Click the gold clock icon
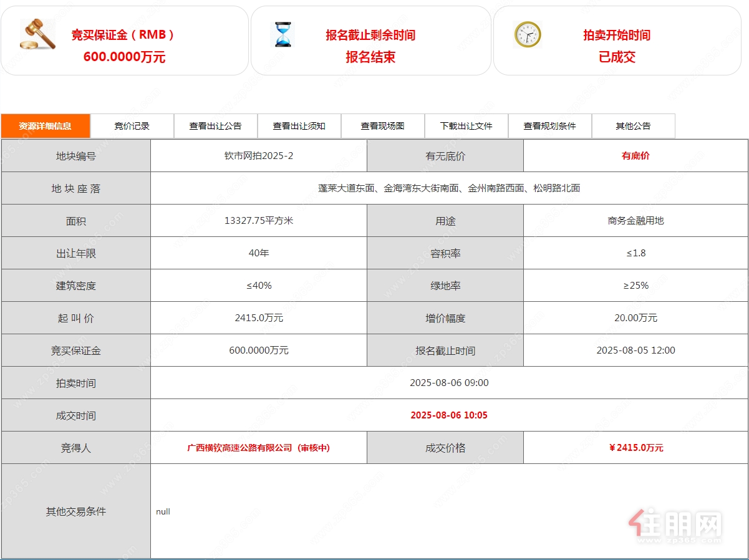The height and width of the screenshot is (560, 749). [x=528, y=34]
